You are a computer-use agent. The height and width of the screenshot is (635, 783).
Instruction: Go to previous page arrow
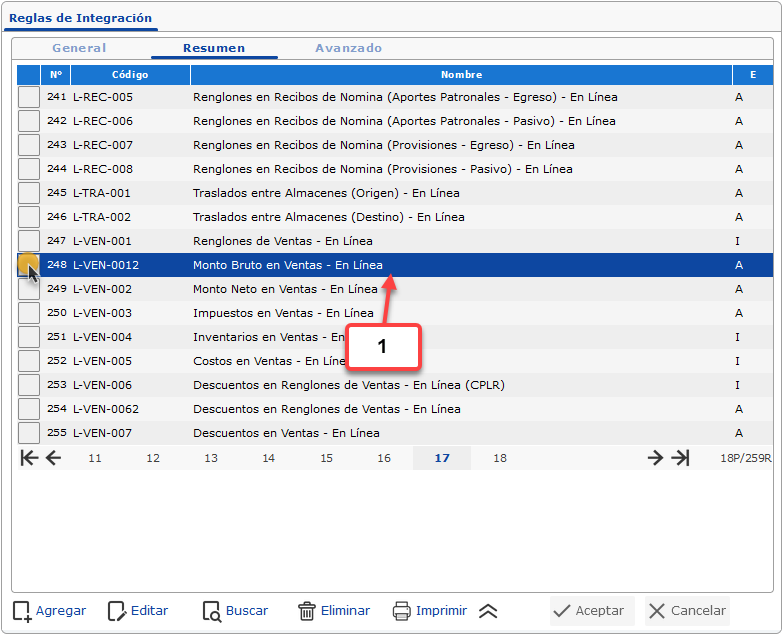[53, 458]
